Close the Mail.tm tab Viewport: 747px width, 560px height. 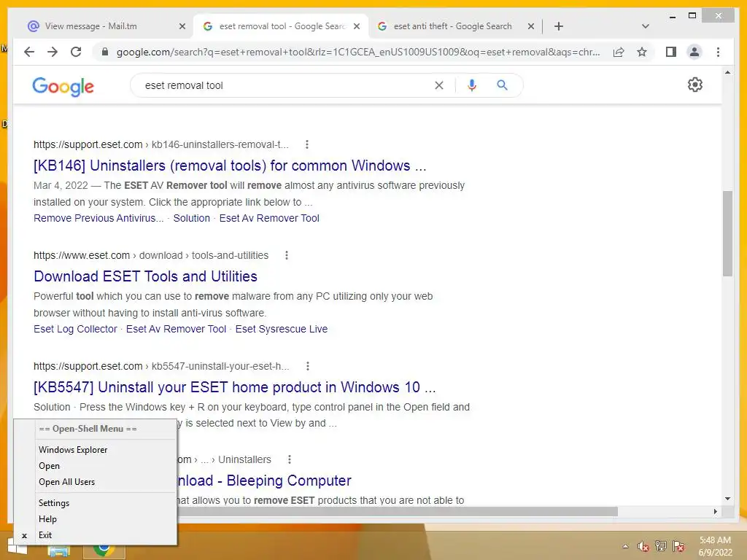tap(182, 26)
